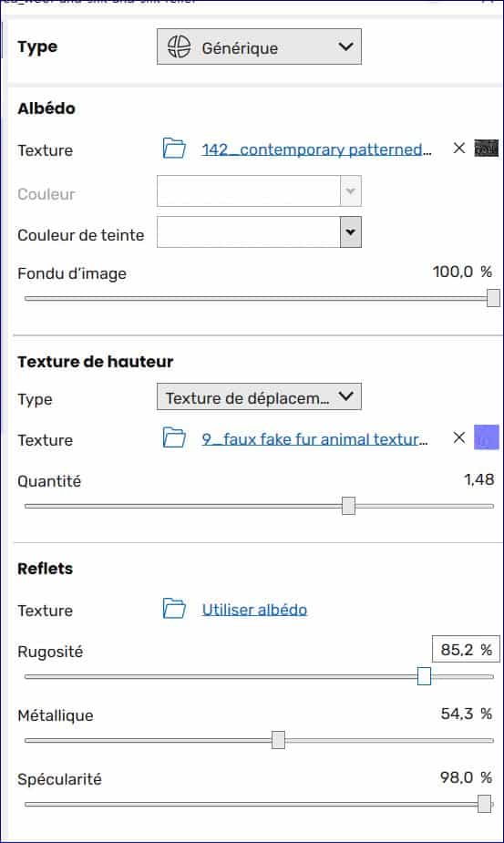504x843 pixels.
Task: Expand the Couleur de teinte dropdown
Action: (351, 232)
